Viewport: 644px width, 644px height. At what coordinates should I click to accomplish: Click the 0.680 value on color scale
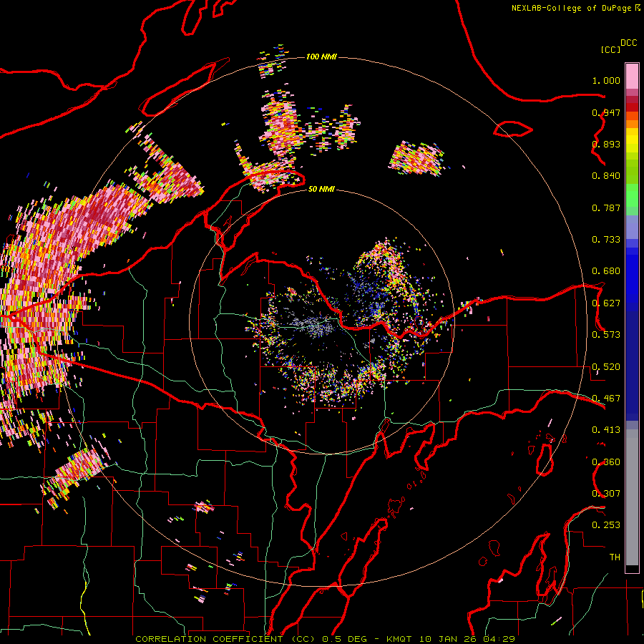(x=606, y=271)
